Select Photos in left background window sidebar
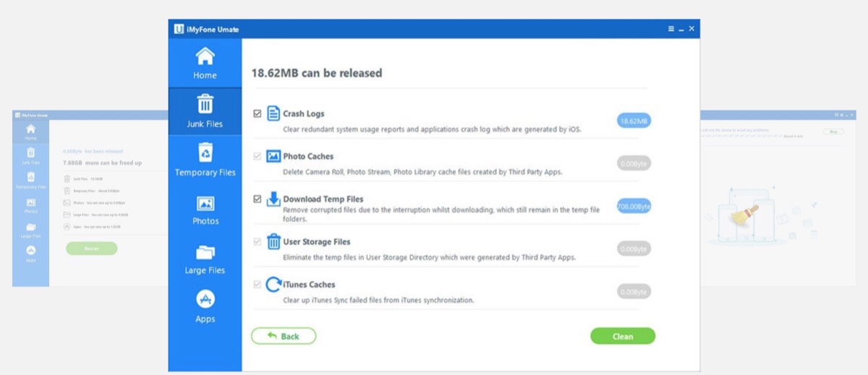The image size is (868, 375). [x=30, y=204]
